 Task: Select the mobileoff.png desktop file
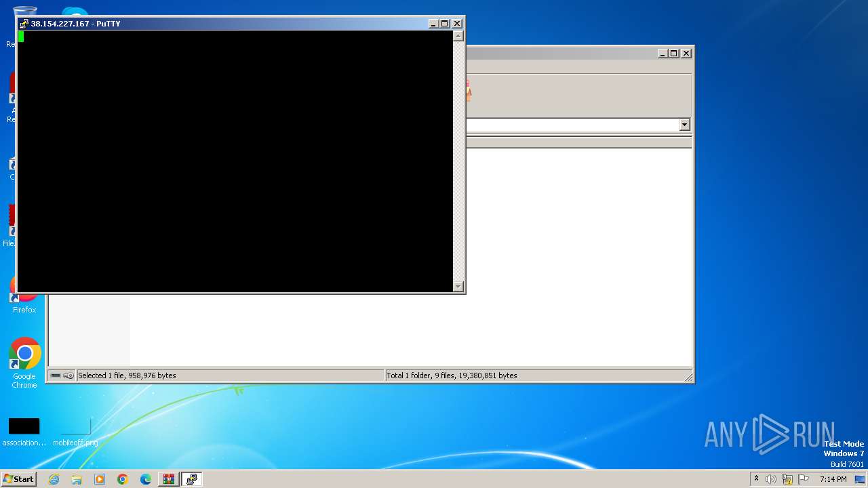click(x=75, y=432)
